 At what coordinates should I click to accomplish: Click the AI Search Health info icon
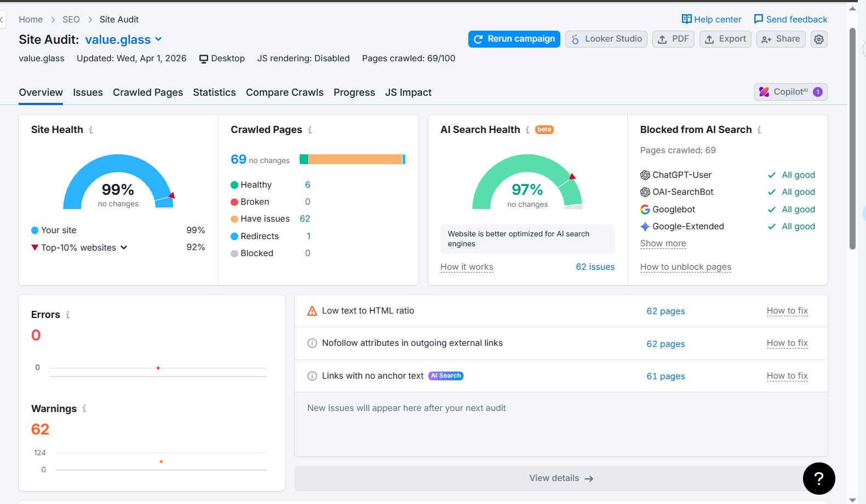point(527,130)
